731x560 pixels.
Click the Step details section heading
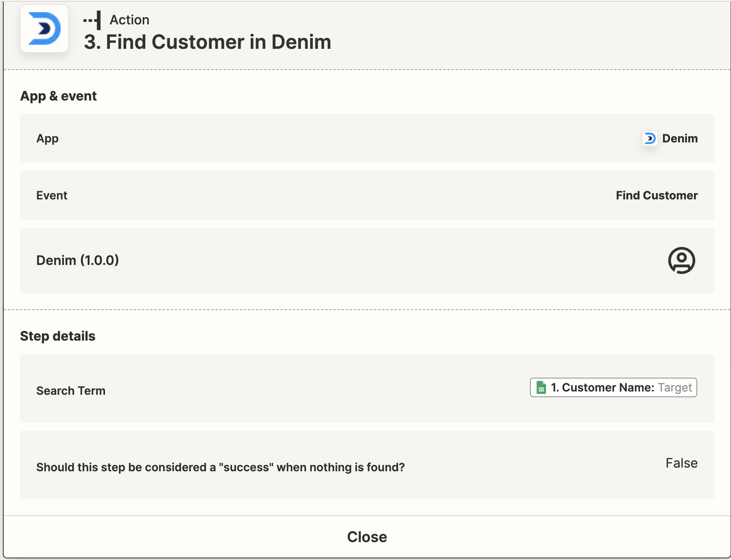(57, 336)
